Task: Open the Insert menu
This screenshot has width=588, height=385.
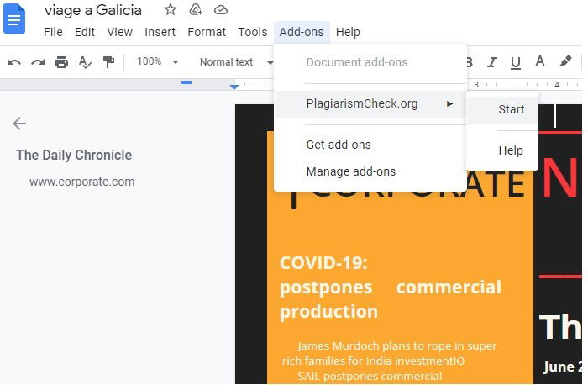Action: pos(160,32)
